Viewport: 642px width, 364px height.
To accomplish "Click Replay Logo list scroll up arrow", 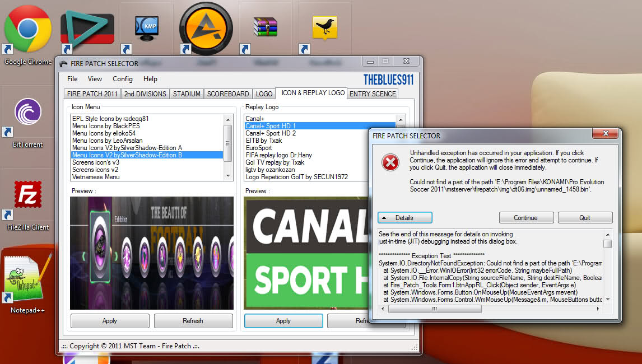I will 401,120.
